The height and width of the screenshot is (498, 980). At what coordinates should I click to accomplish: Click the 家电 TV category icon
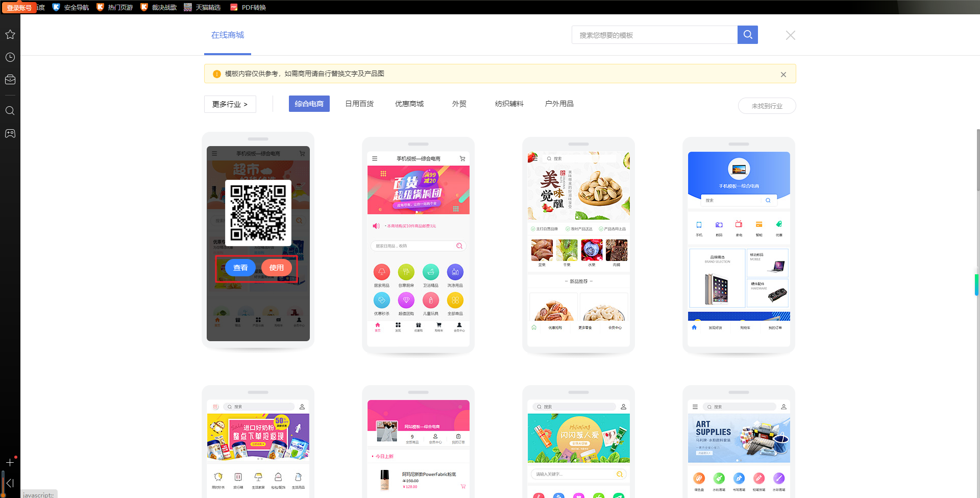coord(739,224)
